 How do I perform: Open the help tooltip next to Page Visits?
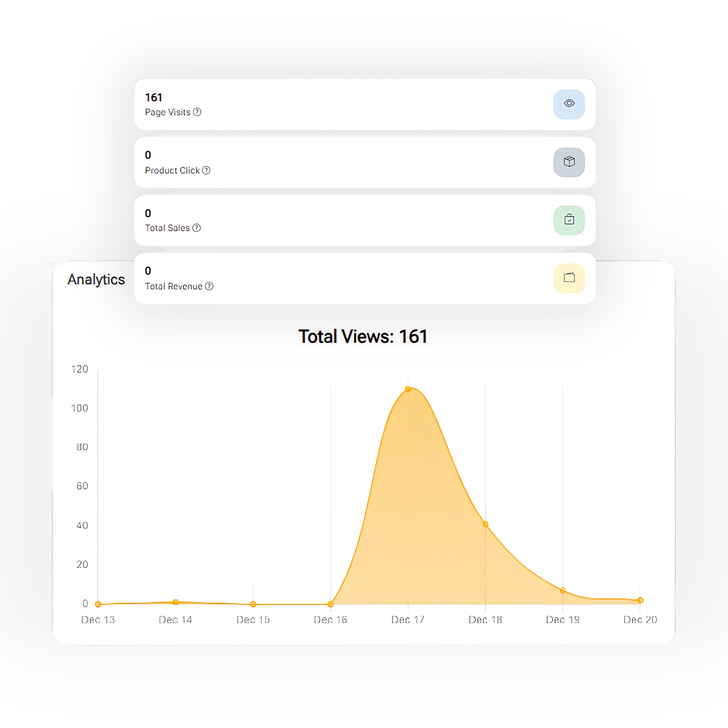197,112
